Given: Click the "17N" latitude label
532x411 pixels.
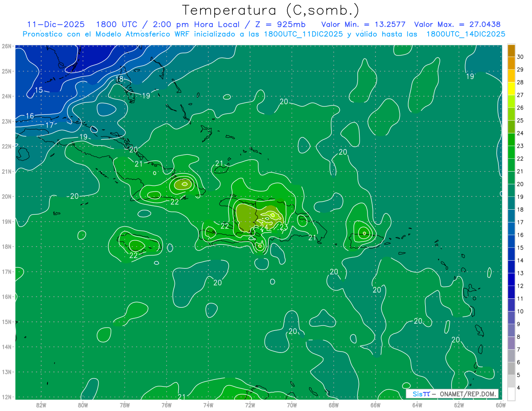Looking at the screenshot, I should pos(6,271).
